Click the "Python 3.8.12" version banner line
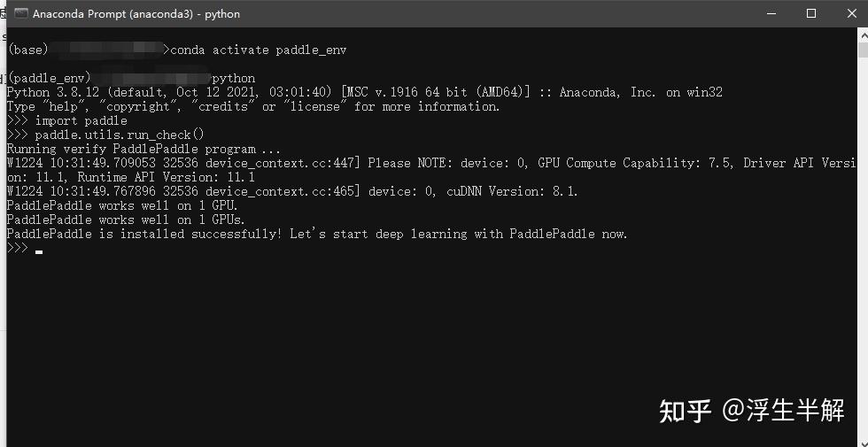The height and width of the screenshot is (447, 868). [365, 92]
